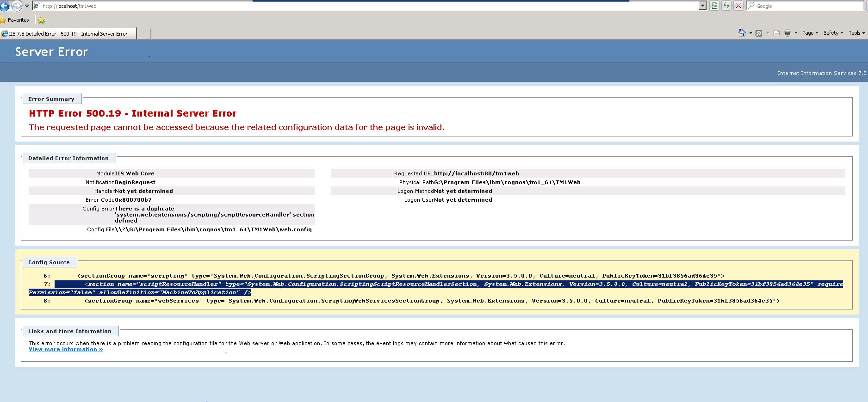The height and width of the screenshot is (402, 868).
Task: Click the duplicate scriptResourceHandler Config Error text
Action: point(215,215)
